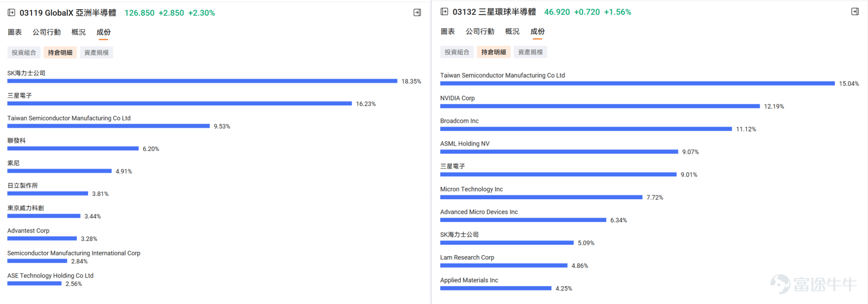Click the 16.23% value beside 三星電子

pyautogui.click(x=366, y=104)
